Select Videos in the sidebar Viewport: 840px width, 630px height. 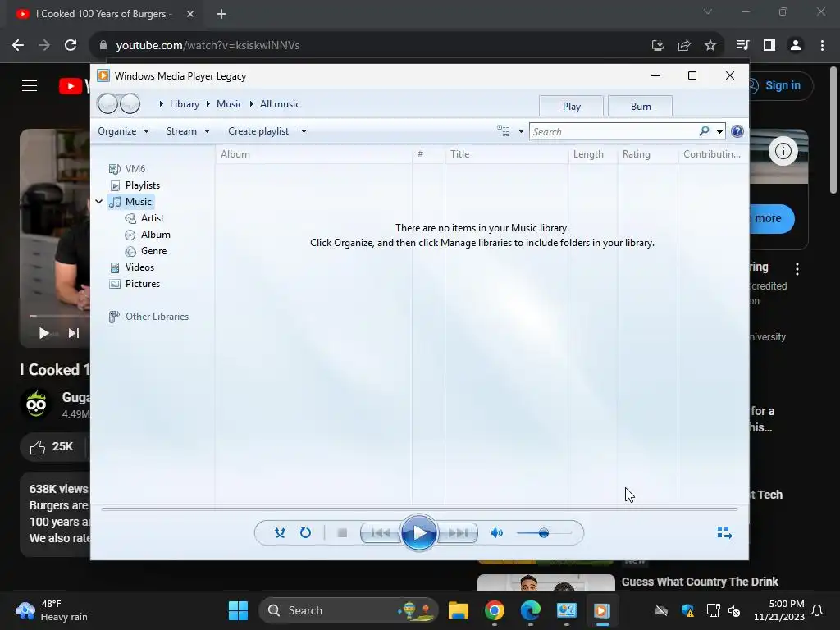[132, 267]
